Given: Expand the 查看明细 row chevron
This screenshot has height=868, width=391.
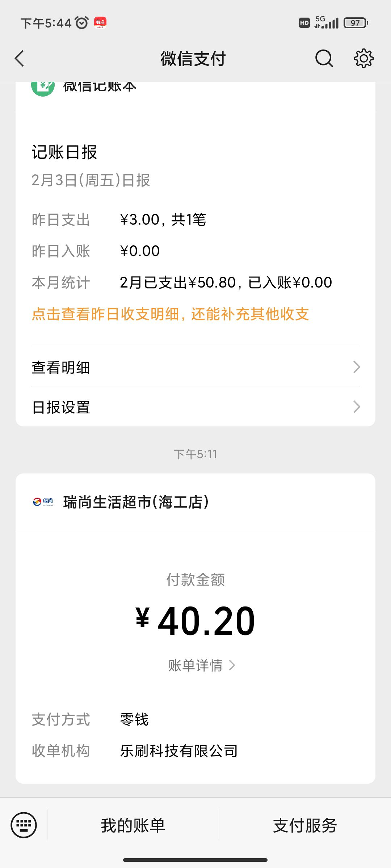Looking at the screenshot, I should tap(356, 367).
